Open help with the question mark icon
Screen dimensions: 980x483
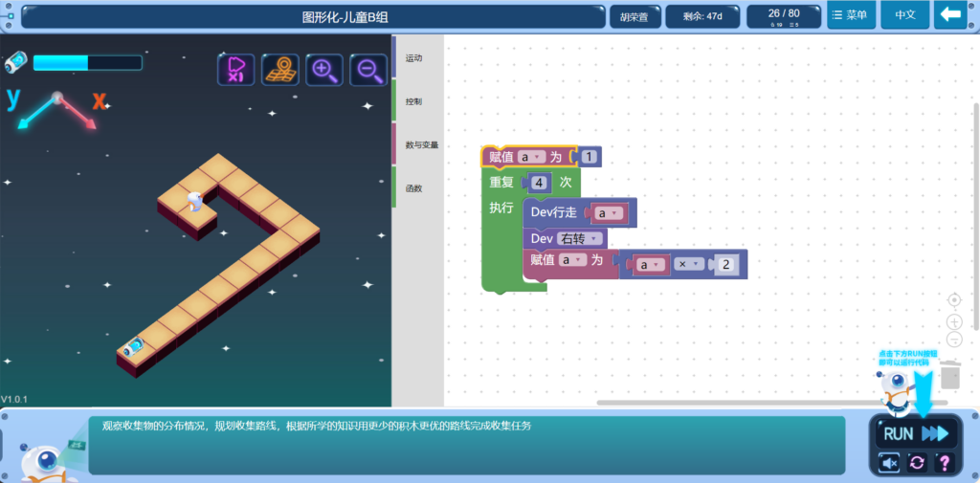[945, 463]
